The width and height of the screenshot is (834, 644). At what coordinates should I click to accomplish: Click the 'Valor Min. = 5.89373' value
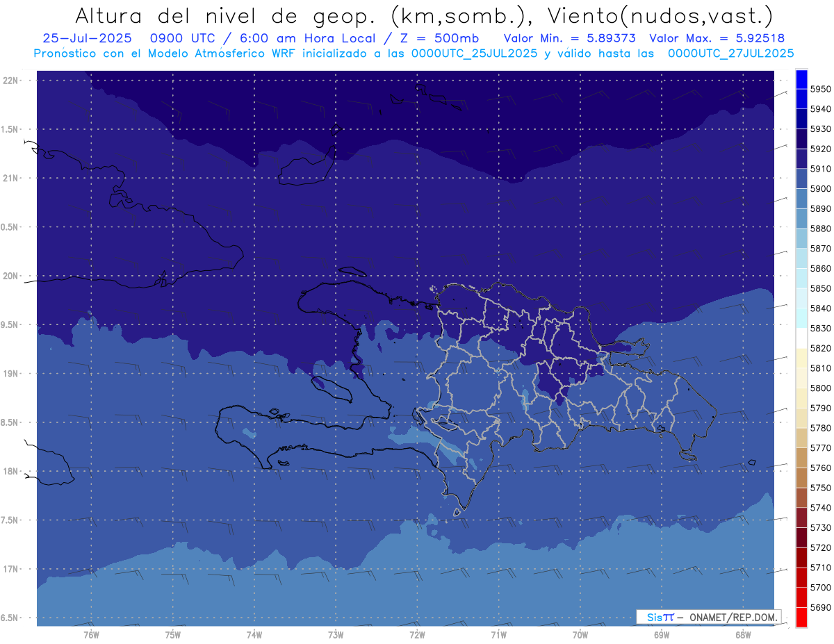pos(569,38)
